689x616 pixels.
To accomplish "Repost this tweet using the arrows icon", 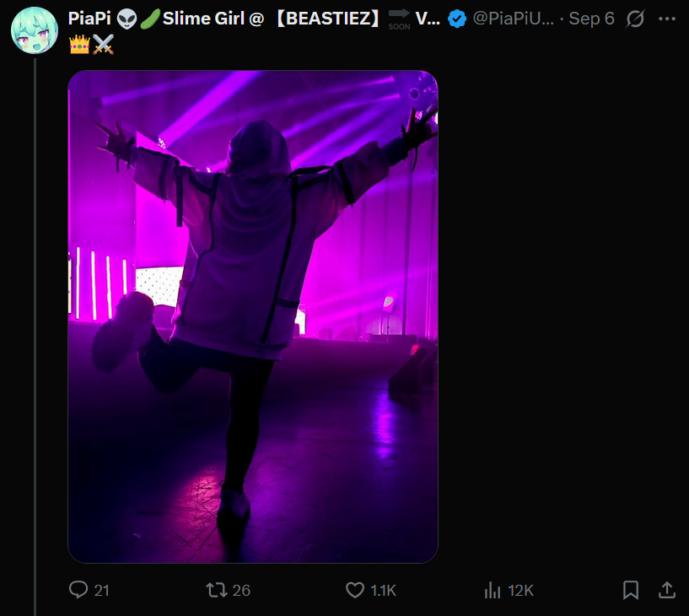I will [217, 590].
